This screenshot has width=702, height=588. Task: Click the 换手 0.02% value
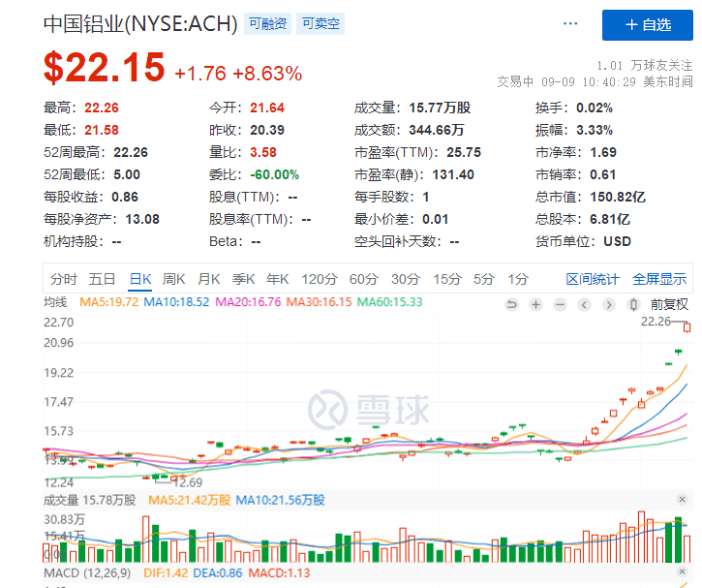click(x=595, y=108)
